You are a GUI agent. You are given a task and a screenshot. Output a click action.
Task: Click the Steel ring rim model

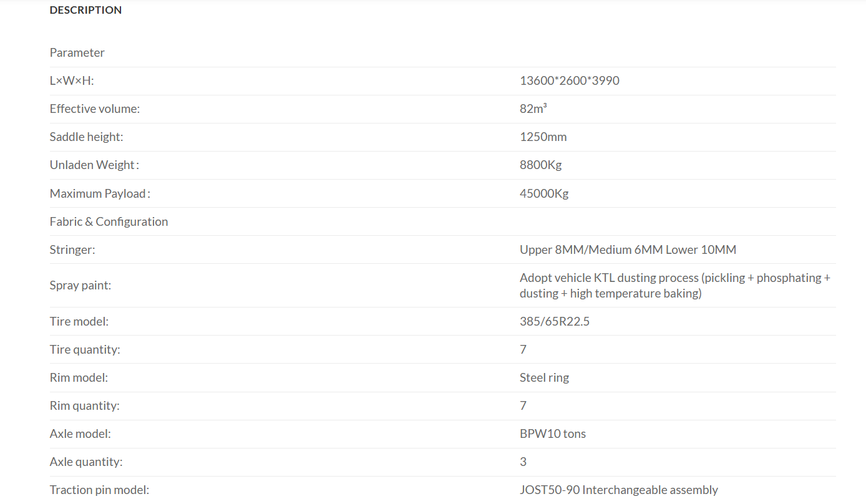pos(545,377)
